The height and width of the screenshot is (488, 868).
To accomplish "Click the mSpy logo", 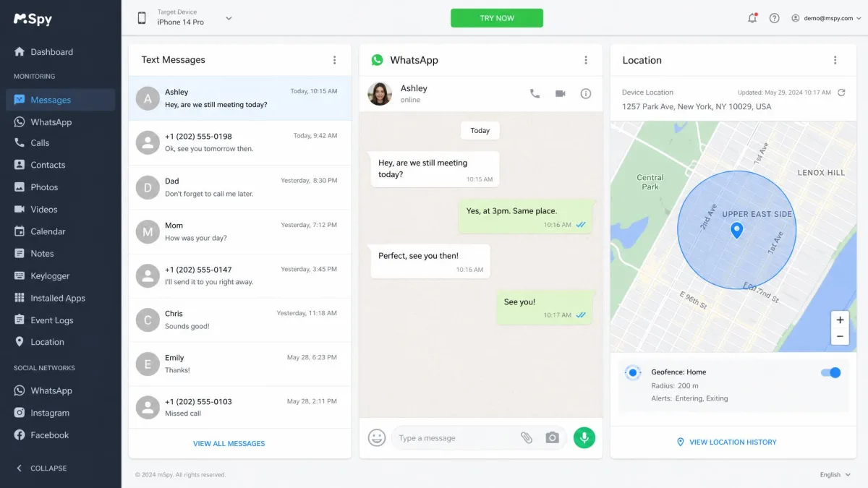I will coord(33,19).
